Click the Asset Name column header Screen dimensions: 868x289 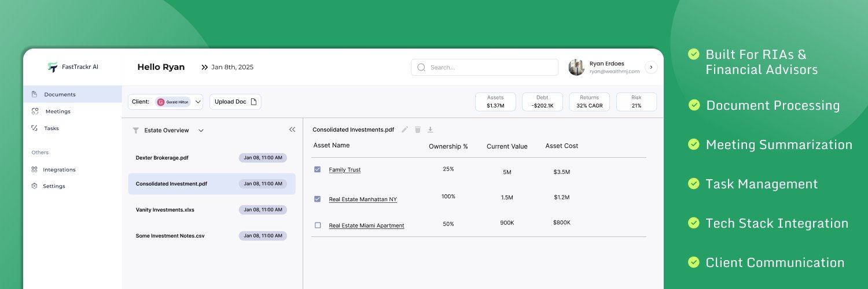click(x=332, y=146)
